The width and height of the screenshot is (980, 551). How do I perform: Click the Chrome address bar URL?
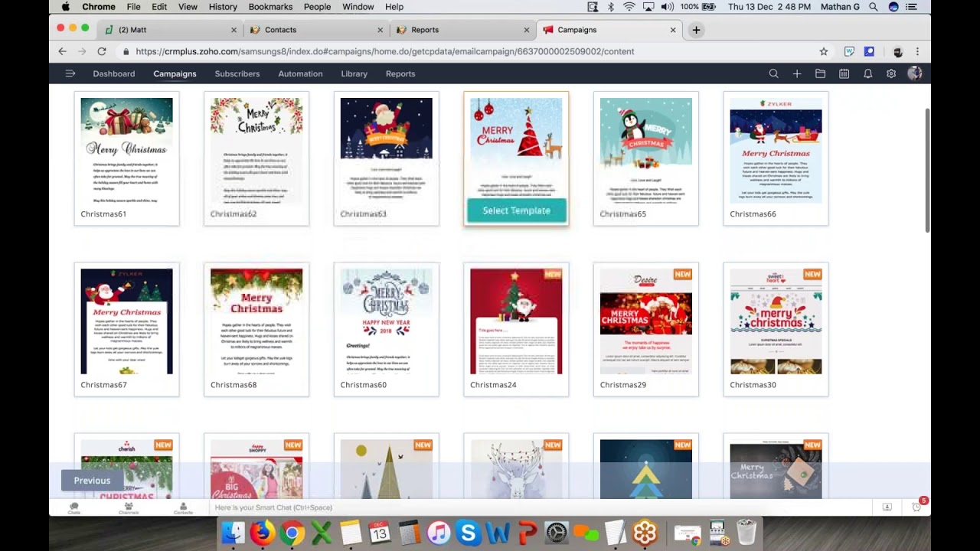point(385,51)
